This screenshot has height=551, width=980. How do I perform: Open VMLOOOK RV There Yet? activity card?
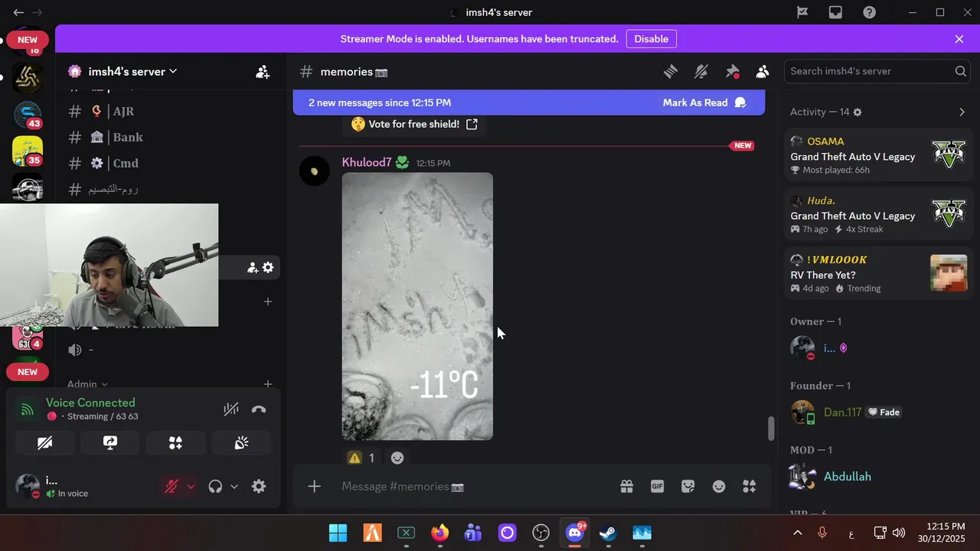pyautogui.click(x=877, y=273)
